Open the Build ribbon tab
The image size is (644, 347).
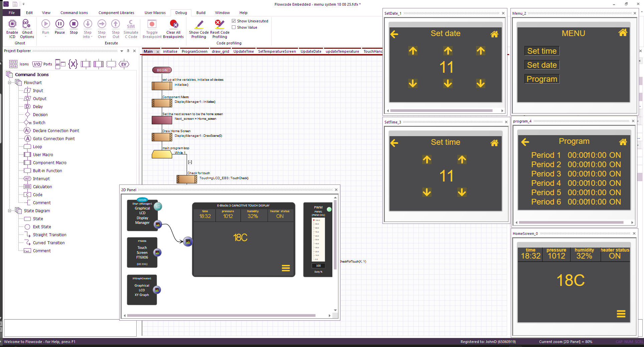point(201,13)
